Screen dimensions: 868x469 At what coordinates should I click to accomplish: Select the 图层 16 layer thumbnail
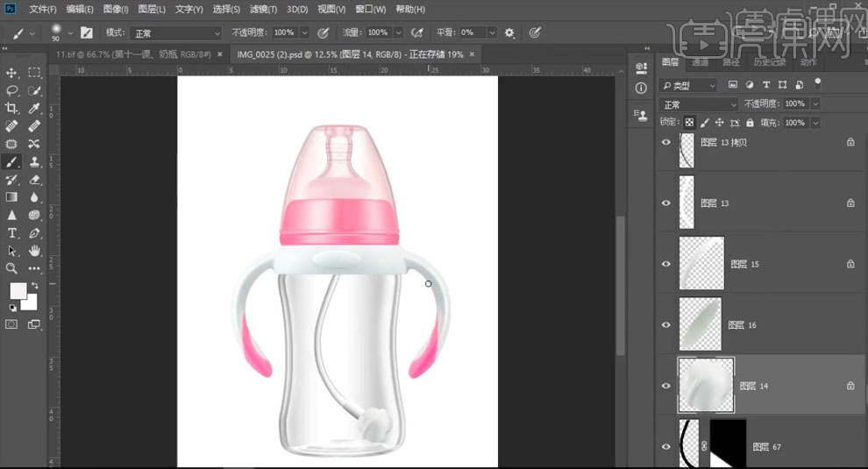tap(701, 324)
